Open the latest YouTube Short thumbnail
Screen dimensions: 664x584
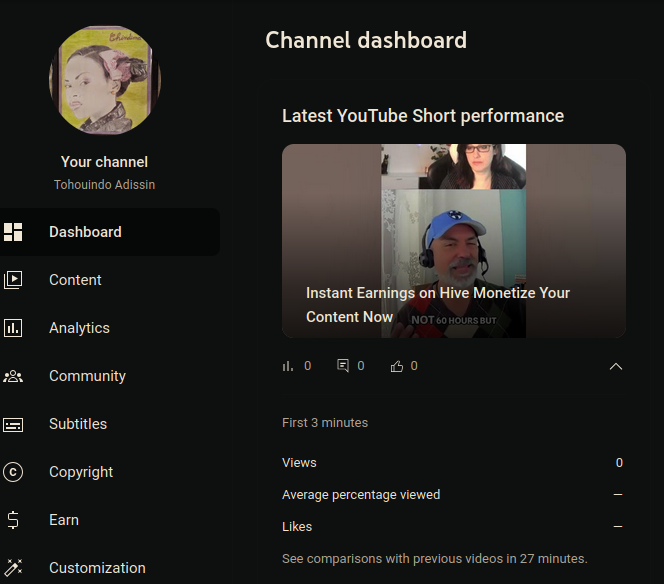point(454,241)
